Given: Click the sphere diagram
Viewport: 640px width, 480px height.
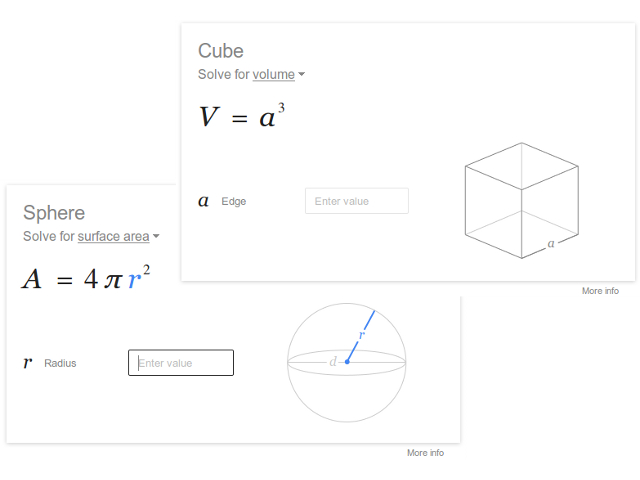Looking at the screenshot, I should click(347, 362).
